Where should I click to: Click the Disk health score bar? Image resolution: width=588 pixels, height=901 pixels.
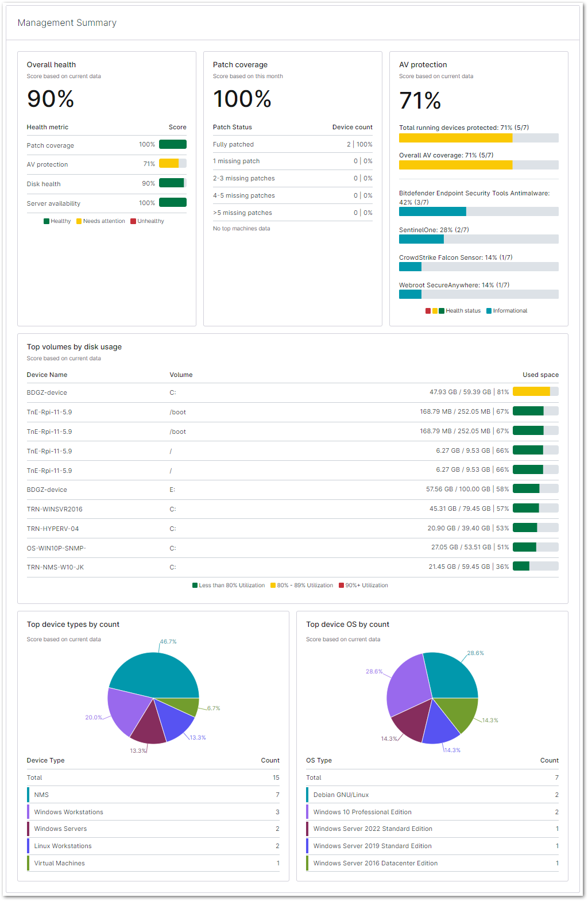coord(172,183)
